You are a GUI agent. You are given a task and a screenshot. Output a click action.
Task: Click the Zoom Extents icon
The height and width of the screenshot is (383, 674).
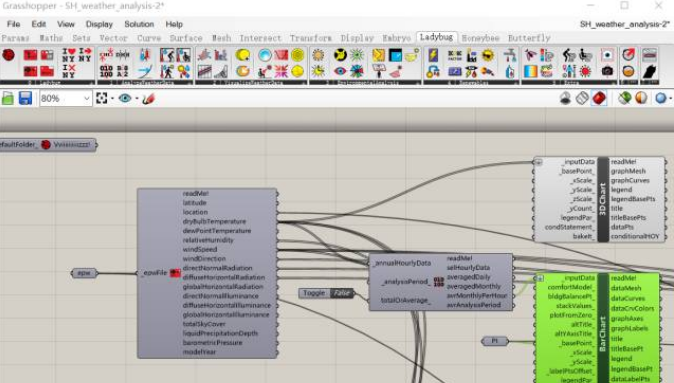[x=101, y=98]
